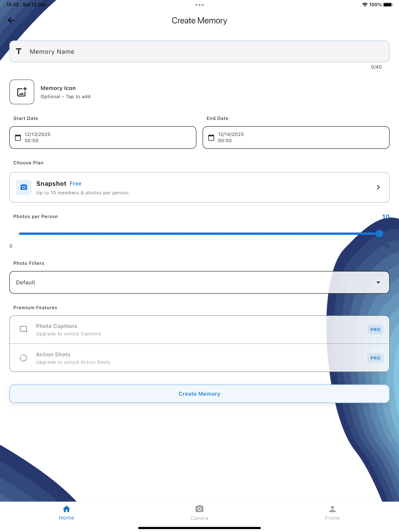
Task: Tap the Wi-Fi status icon
Action: [365, 4]
